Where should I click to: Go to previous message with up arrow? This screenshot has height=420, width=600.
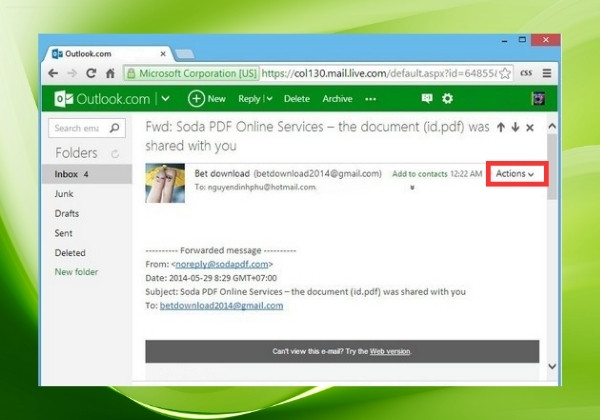[501, 127]
